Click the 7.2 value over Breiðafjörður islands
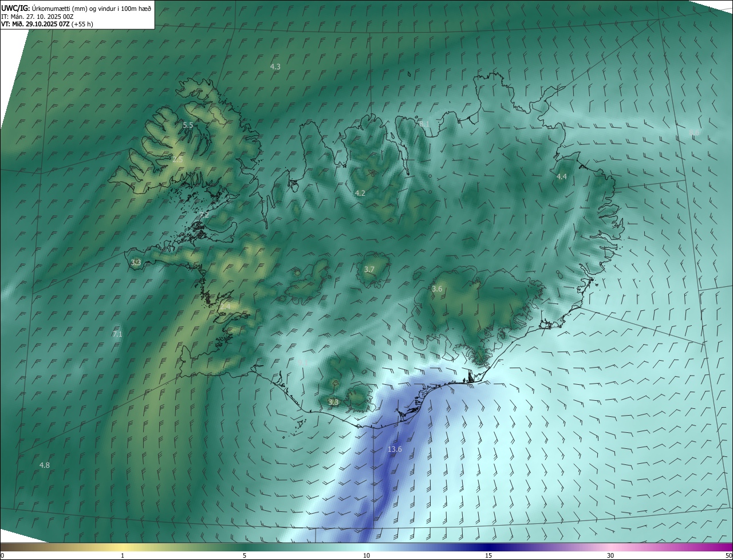 [204, 215]
